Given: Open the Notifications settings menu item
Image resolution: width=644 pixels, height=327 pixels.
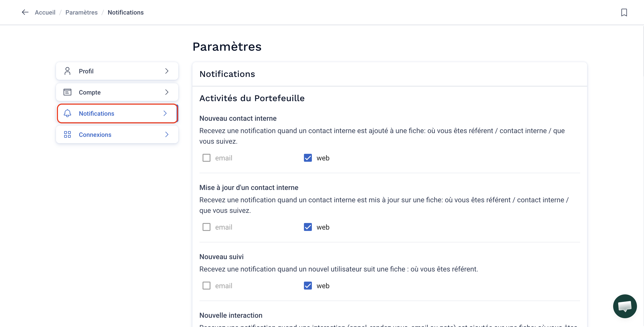Looking at the screenshot, I should [117, 113].
